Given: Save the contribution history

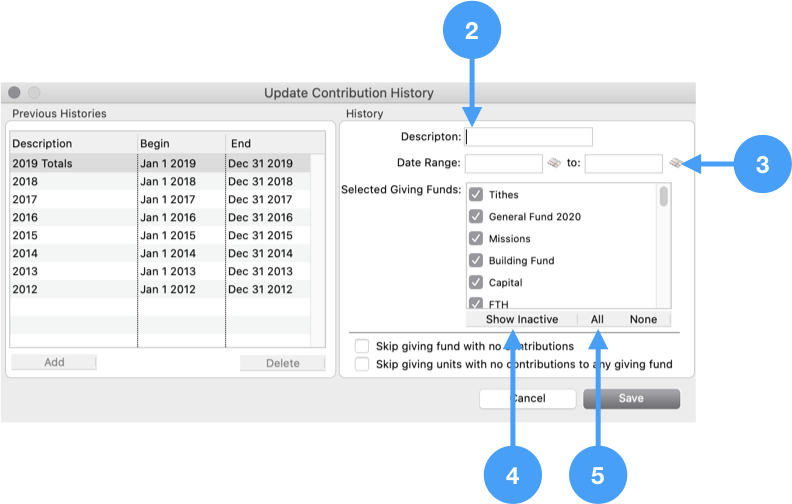Looking at the screenshot, I should (631, 398).
